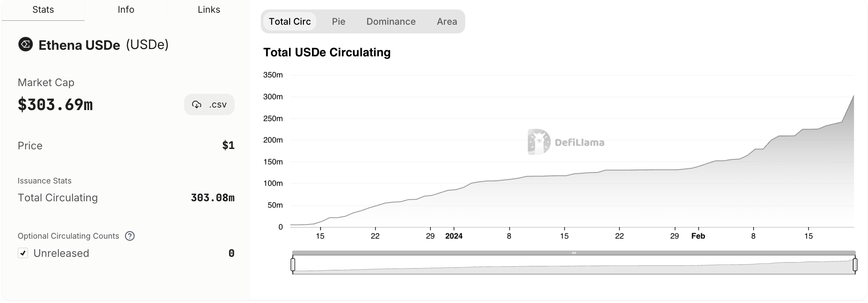The height and width of the screenshot is (303, 868).
Task: Click the Feb axis label
Action: point(698,236)
